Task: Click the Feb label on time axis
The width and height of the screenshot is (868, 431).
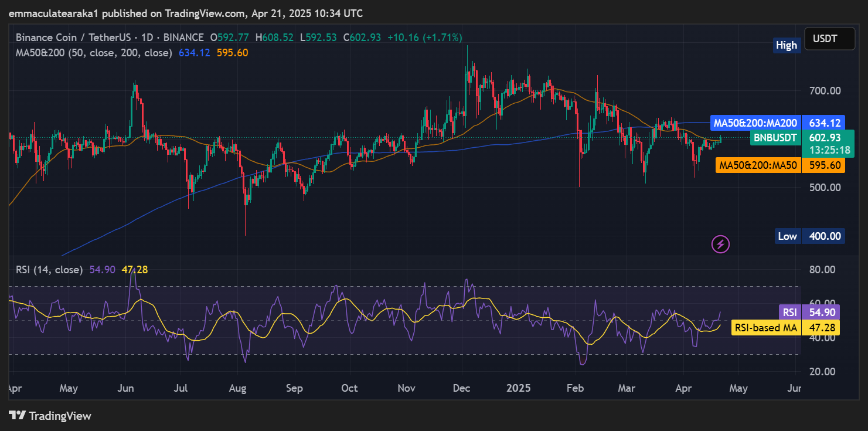Action: 576,388
